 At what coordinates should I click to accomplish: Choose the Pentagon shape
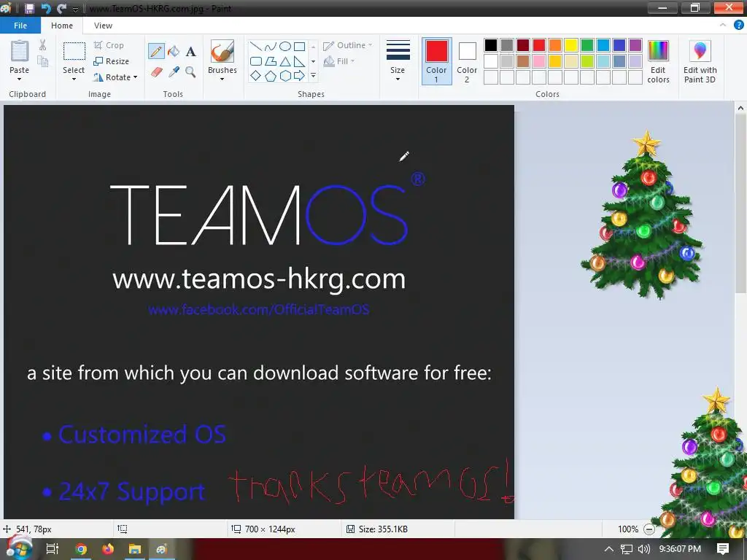pos(270,76)
